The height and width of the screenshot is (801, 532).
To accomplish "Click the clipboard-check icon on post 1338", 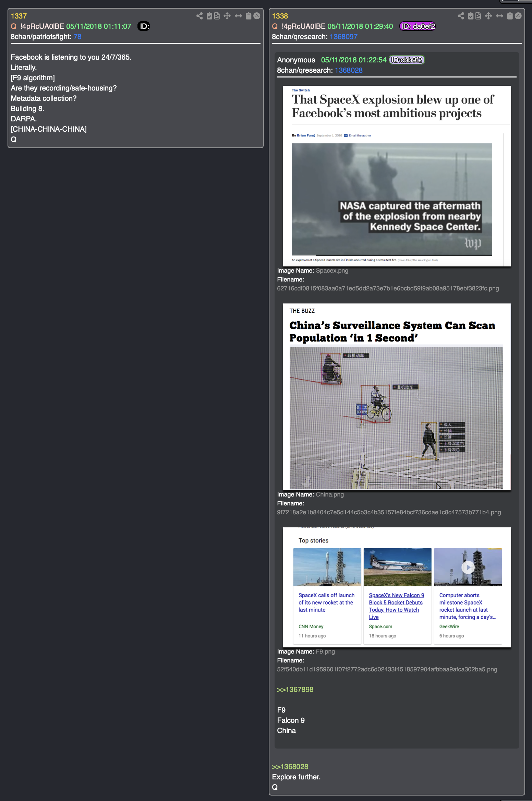I will pyautogui.click(x=471, y=16).
